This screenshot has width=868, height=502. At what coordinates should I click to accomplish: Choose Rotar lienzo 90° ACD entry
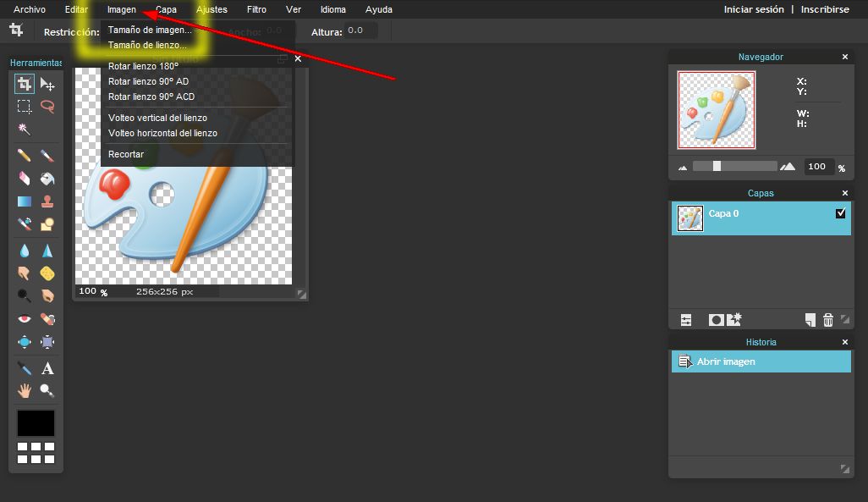[x=151, y=97]
